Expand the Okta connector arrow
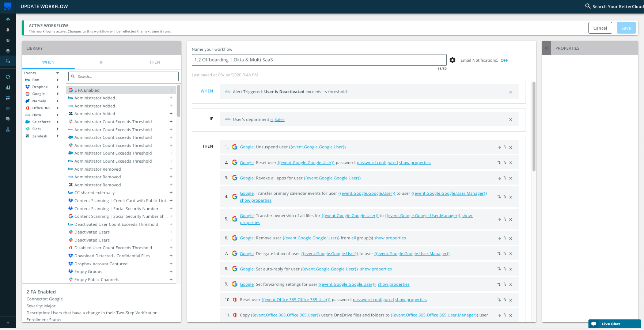 pos(58,115)
